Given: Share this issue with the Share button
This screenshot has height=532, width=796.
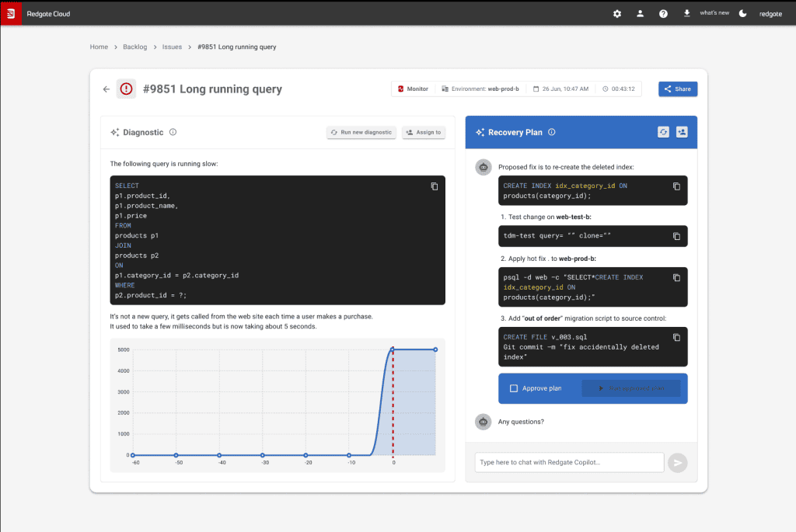Looking at the screenshot, I should (678, 89).
